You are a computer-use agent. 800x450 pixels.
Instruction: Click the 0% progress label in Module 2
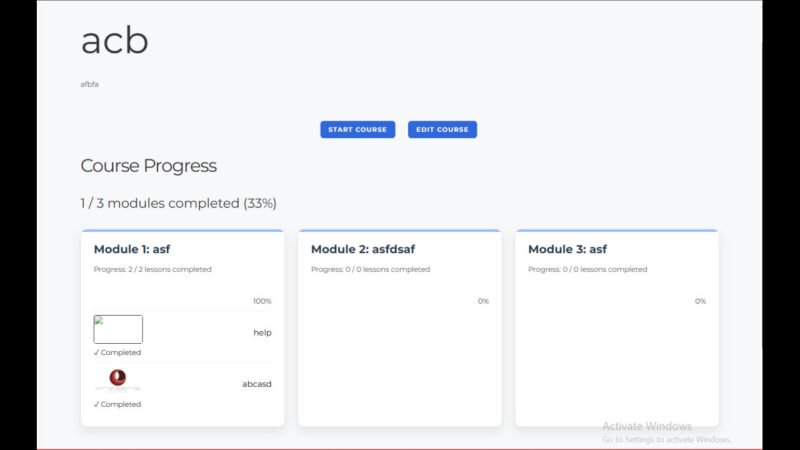[x=483, y=301]
